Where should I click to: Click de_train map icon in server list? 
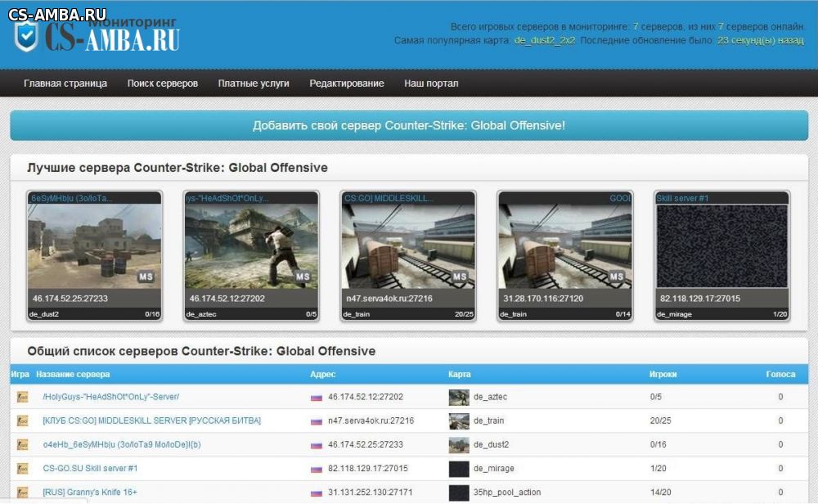(x=459, y=421)
